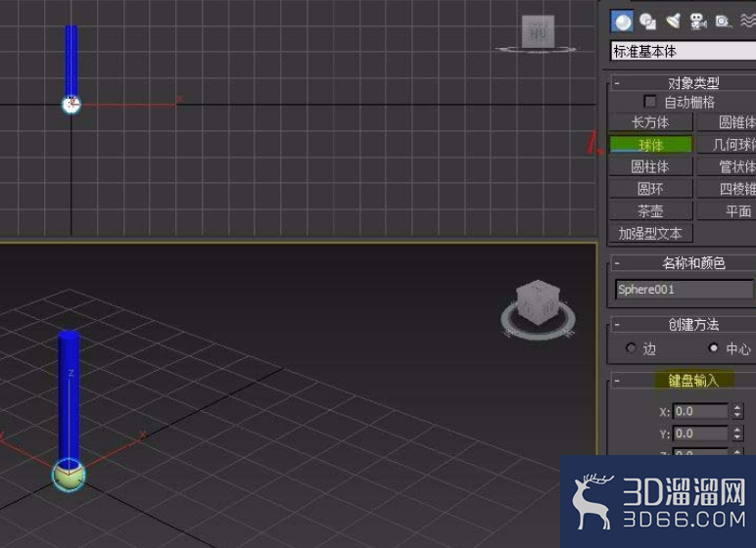Collapse the 名称和颜色 rollout

617,263
